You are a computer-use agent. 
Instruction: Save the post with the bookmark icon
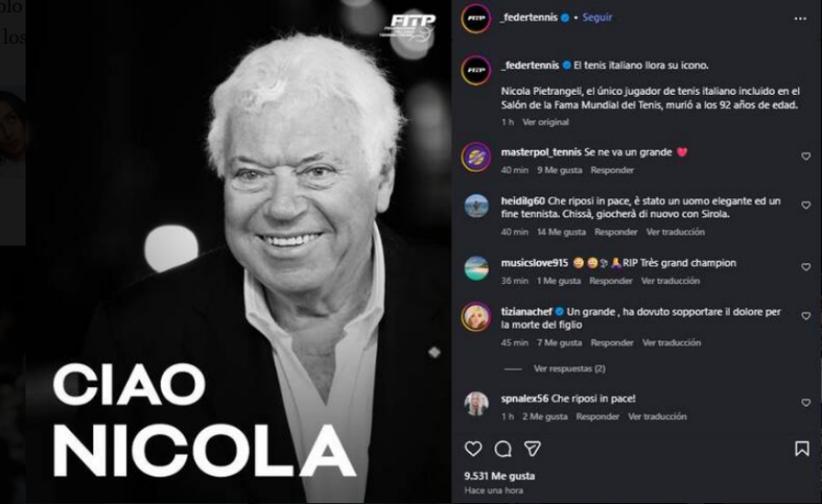click(x=802, y=448)
